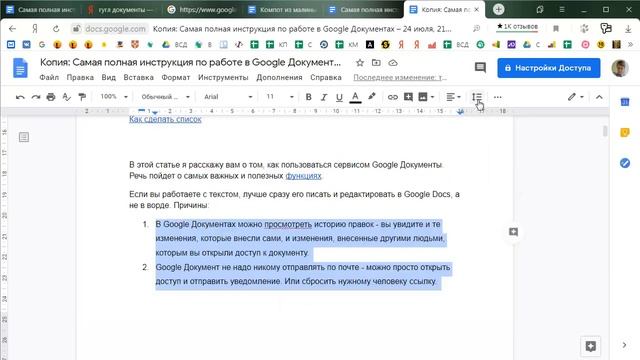Image resolution: width=640 pixels, height=360 pixels.
Task: Open the Справка menu
Action: pyautogui.click(x=326, y=77)
